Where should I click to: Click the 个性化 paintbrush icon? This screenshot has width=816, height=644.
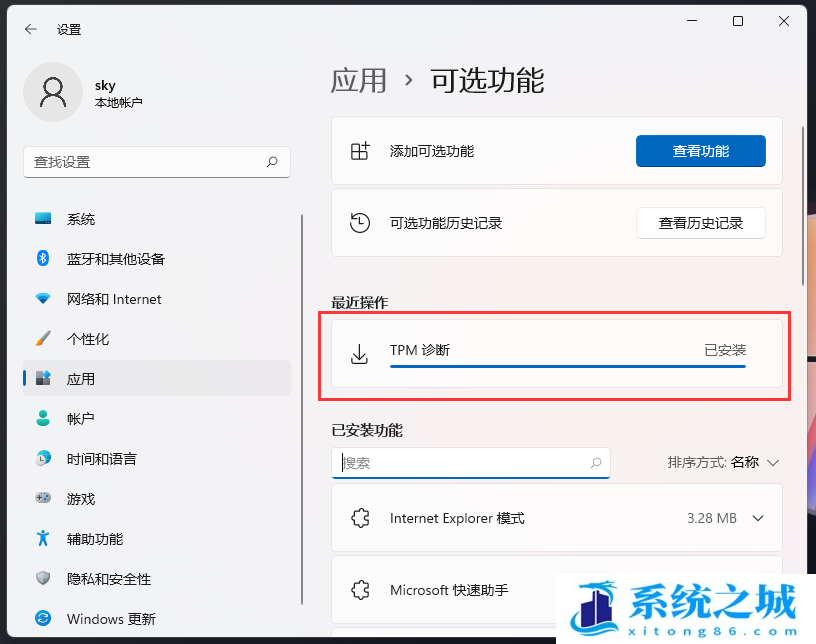pyautogui.click(x=43, y=339)
